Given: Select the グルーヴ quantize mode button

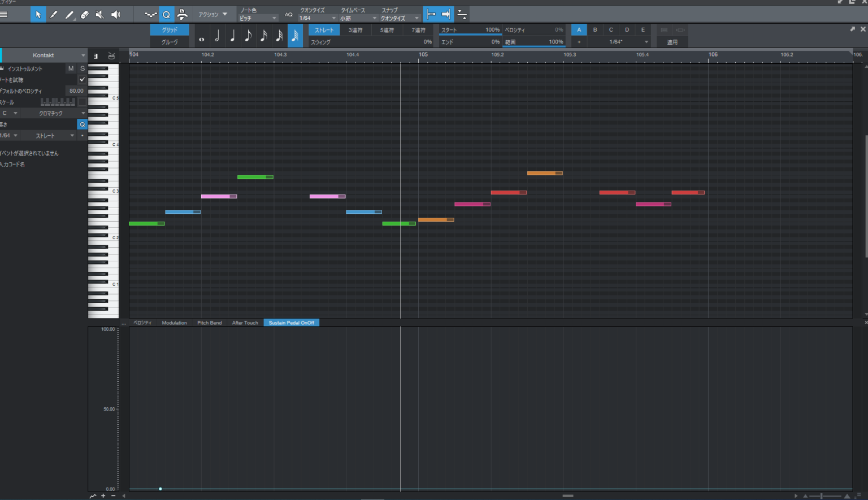Looking at the screenshot, I should coord(170,42).
